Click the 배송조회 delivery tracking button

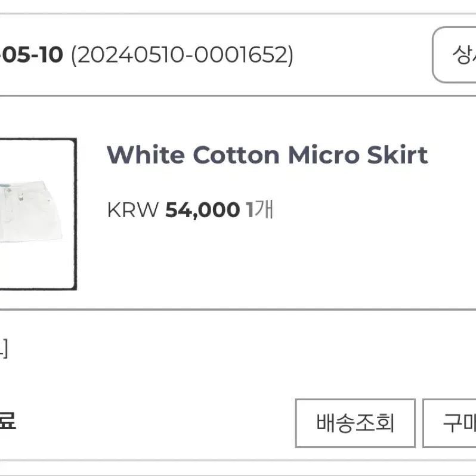pyautogui.click(x=355, y=423)
